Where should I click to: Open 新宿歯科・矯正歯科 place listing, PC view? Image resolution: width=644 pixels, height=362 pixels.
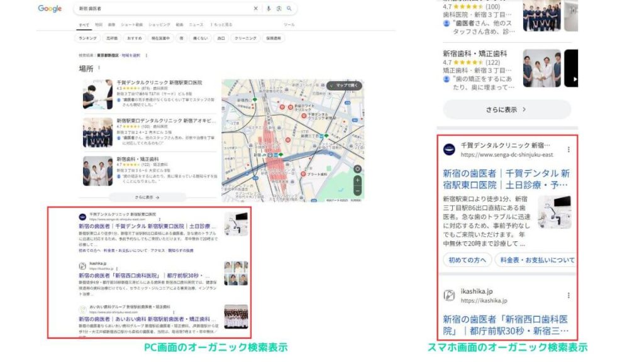tap(138, 159)
